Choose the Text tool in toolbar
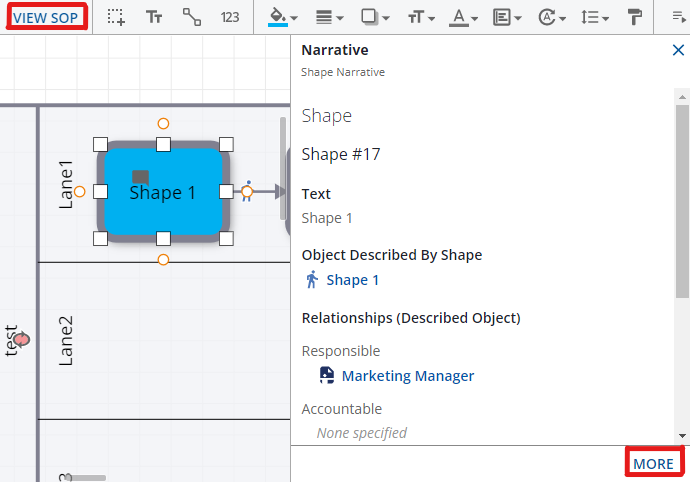 pos(154,17)
